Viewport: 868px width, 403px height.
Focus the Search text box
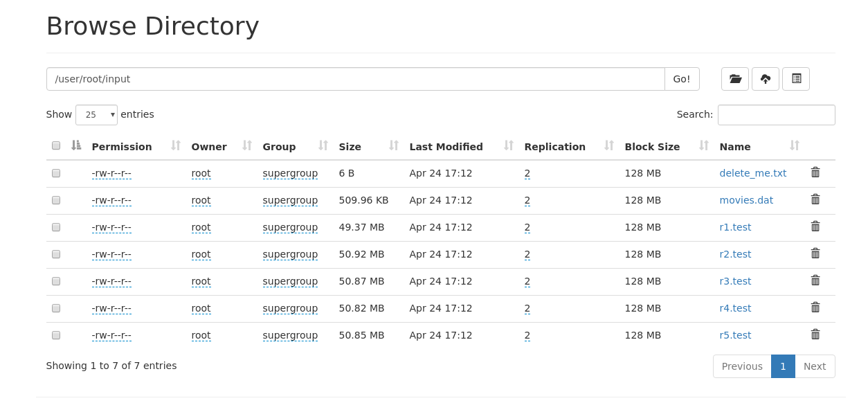(x=777, y=115)
